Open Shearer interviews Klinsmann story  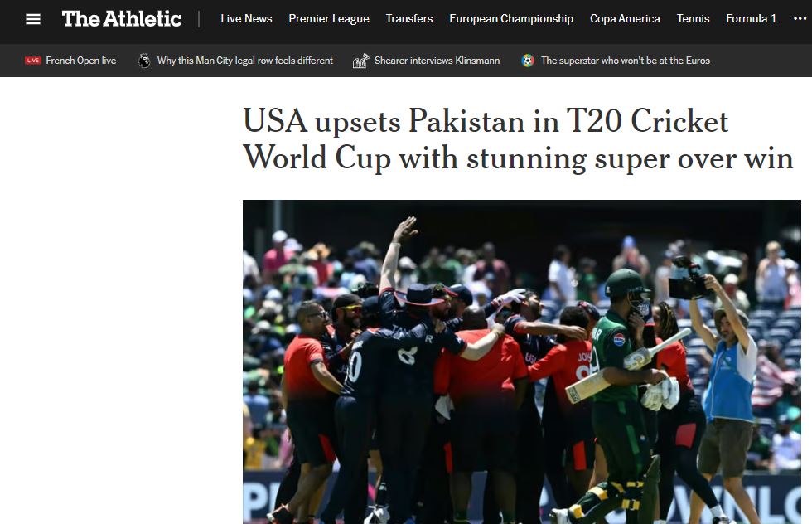pyautogui.click(x=437, y=61)
